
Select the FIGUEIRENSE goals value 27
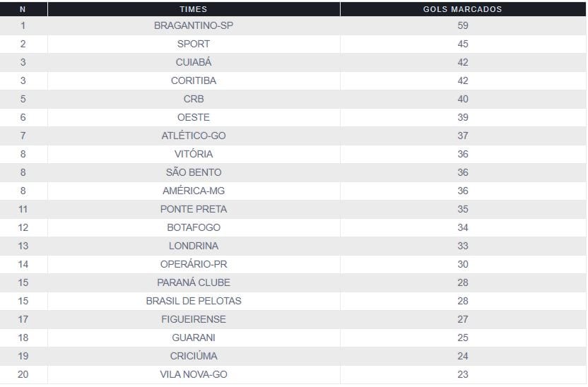tap(463, 319)
